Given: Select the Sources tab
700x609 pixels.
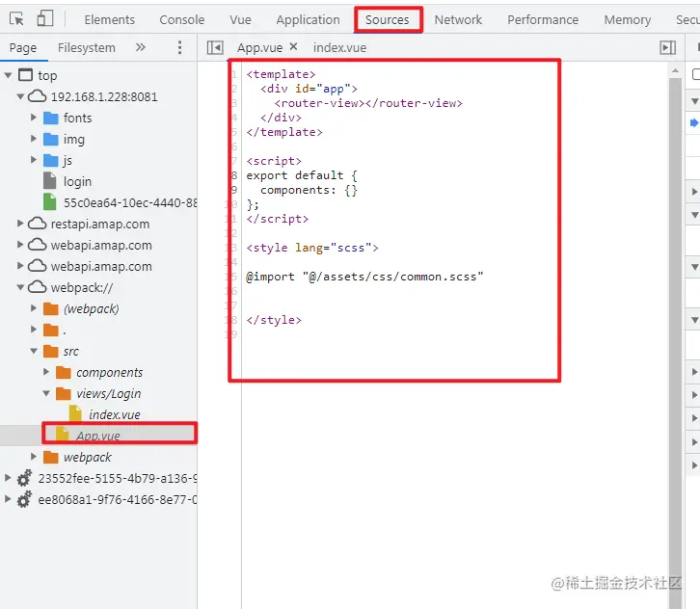Looking at the screenshot, I should click(387, 19).
